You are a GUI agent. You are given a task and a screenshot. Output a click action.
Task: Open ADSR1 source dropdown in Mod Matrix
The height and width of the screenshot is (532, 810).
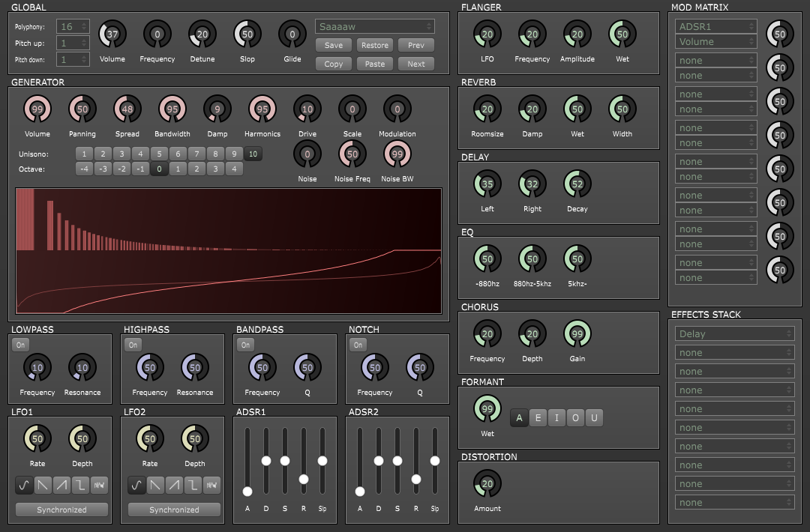(715, 27)
